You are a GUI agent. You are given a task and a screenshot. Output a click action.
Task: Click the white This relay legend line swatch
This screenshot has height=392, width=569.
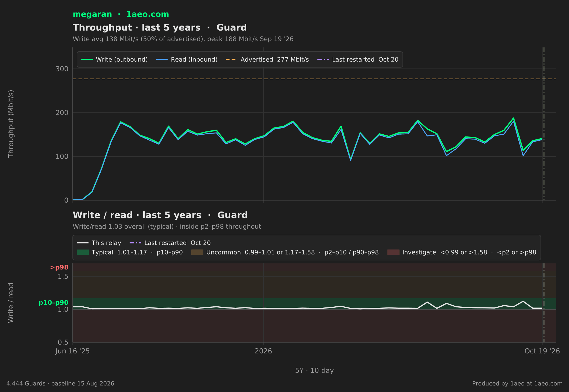click(x=83, y=243)
